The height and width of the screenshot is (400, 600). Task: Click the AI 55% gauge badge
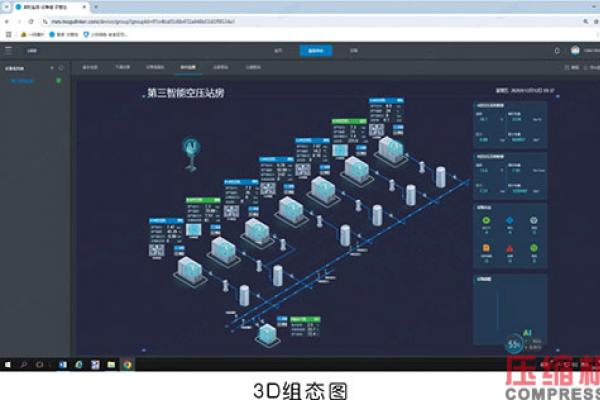[513, 342]
